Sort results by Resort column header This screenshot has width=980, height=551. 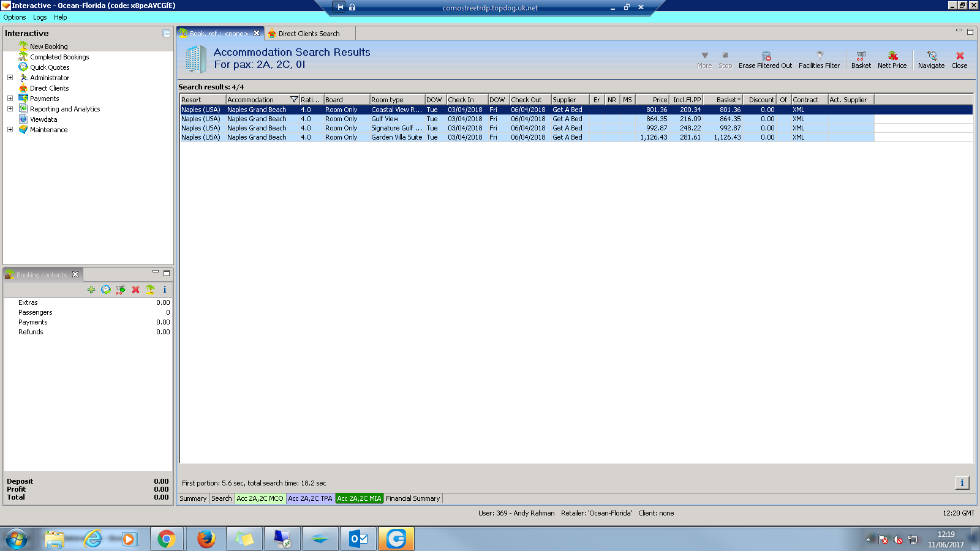pyautogui.click(x=203, y=100)
